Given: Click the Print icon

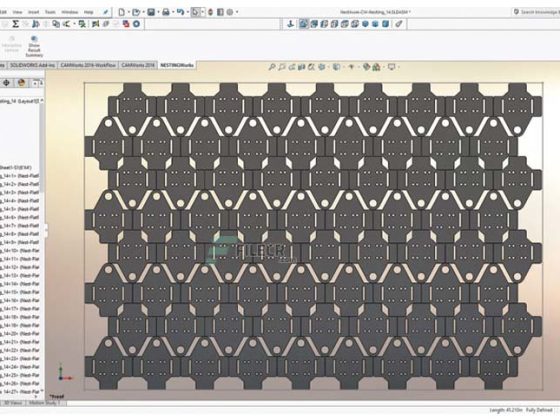Looking at the screenshot, I should [x=166, y=12].
